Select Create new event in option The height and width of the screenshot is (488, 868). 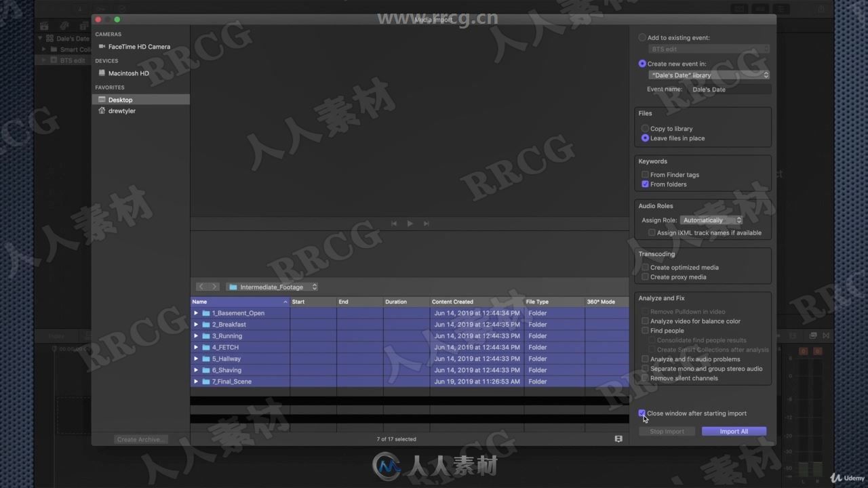click(642, 64)
